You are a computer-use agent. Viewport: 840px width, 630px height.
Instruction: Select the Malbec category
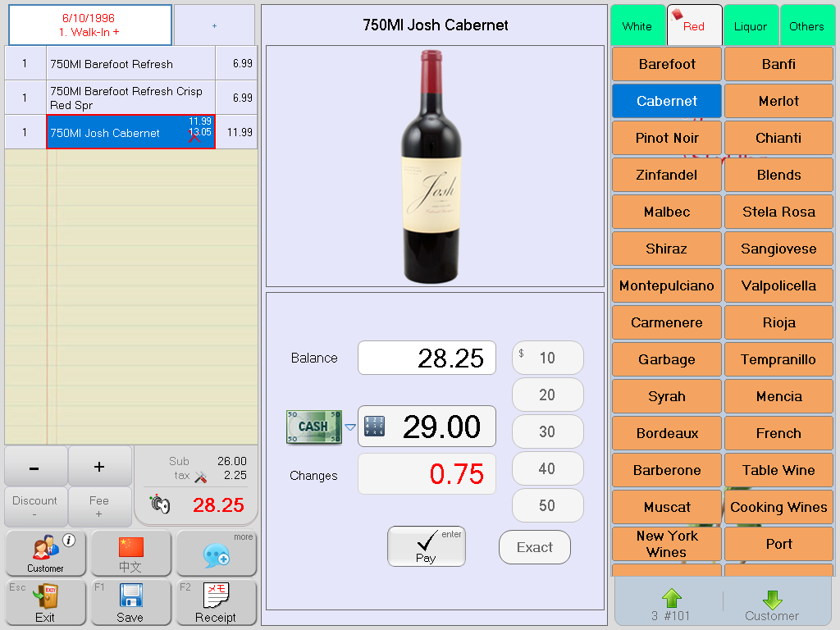click(667, 212)
